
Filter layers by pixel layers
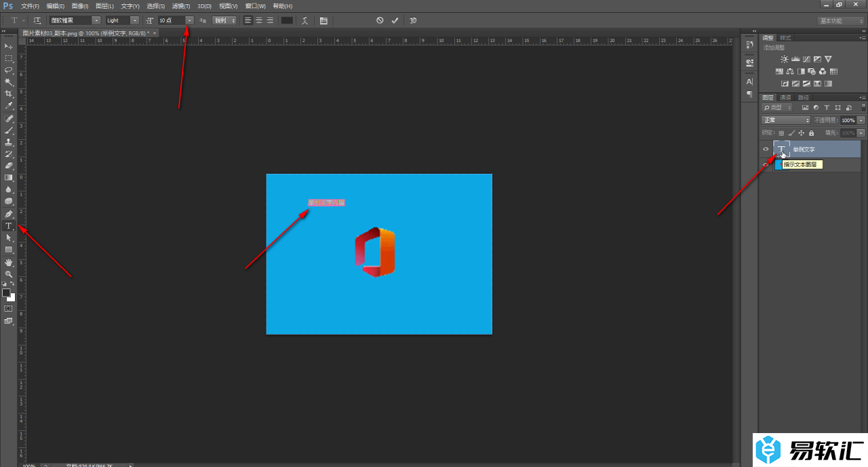pos(805,108)
